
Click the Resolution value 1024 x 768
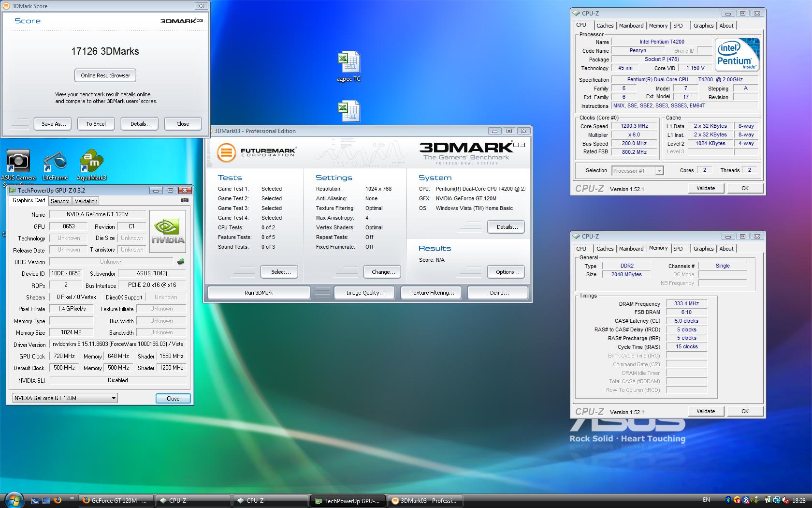pos(378,189)
